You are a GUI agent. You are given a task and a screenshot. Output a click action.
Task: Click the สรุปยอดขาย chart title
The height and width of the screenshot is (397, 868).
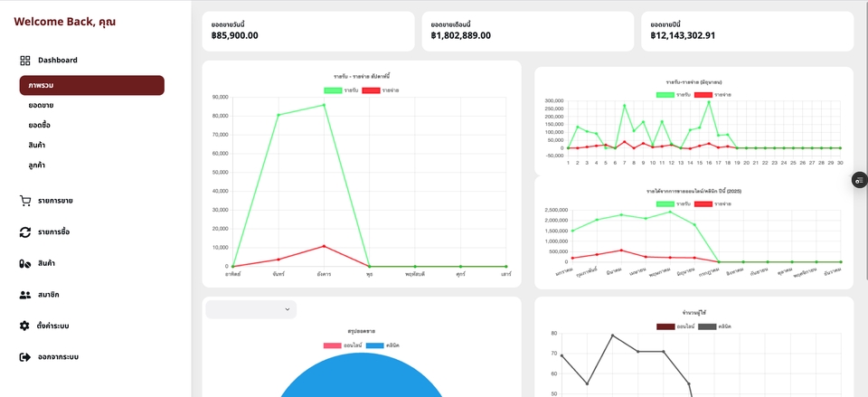[x=362, y=331]
